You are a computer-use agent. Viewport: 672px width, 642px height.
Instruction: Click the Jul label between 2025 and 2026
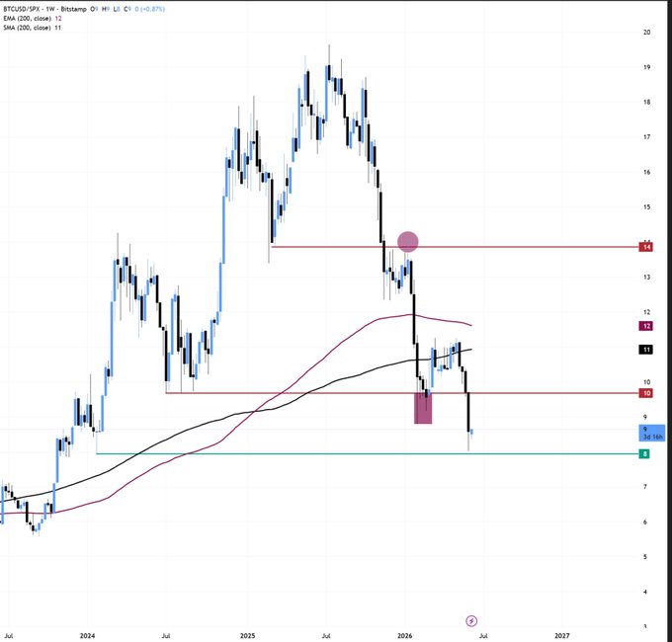tap(326, 635)
